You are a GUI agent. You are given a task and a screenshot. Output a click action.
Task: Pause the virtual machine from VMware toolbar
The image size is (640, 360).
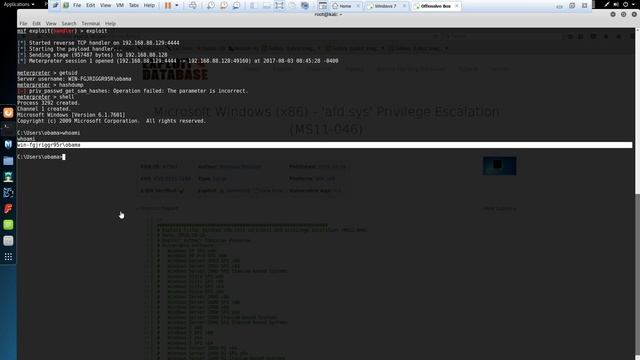pyautogui.click(x=168, y=6)
